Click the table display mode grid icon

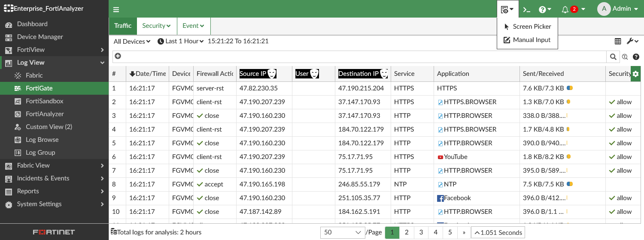(x=618, y=41)
